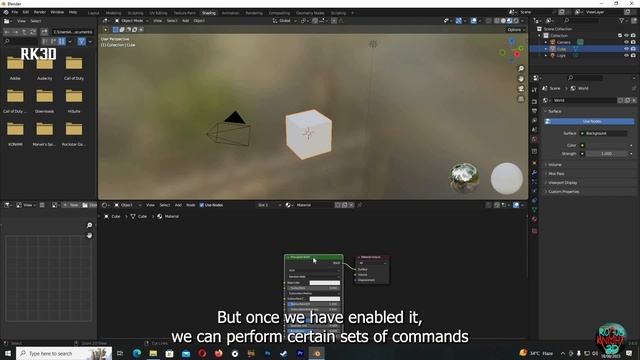Switch perspective/orthographic grid icon in viewport
This screenshot has height=360, width=640.
click(x=521, y=99)
